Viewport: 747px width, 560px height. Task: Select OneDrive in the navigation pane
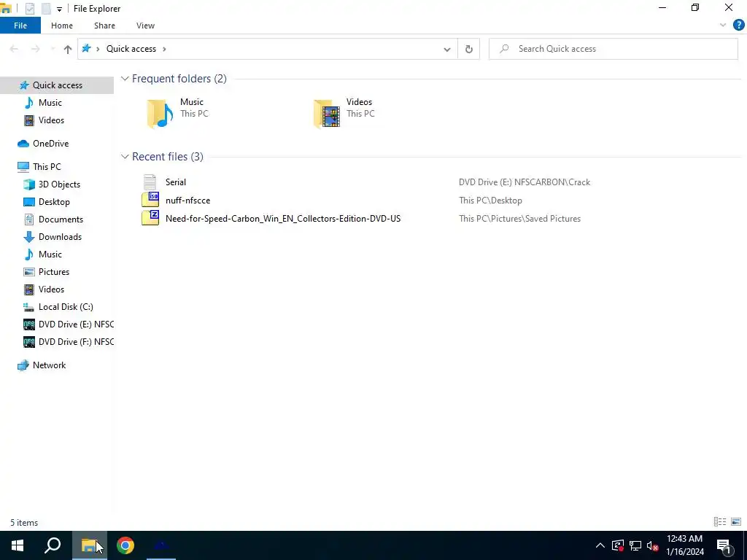click(x=50, y=144)
